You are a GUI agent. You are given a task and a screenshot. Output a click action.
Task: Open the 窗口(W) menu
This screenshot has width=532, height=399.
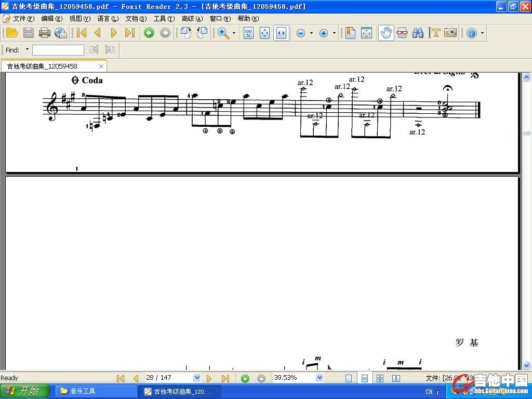(220, 18)
